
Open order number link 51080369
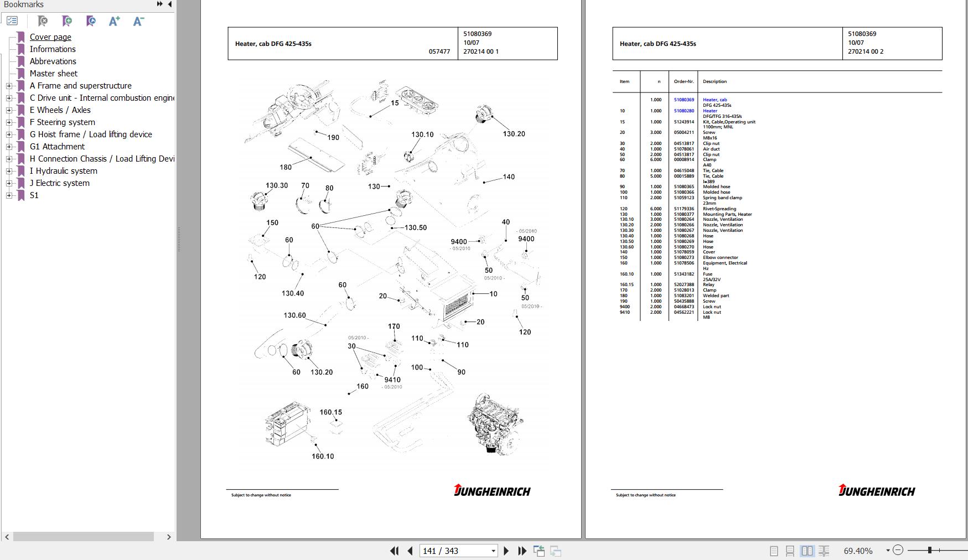click(684, 100)
